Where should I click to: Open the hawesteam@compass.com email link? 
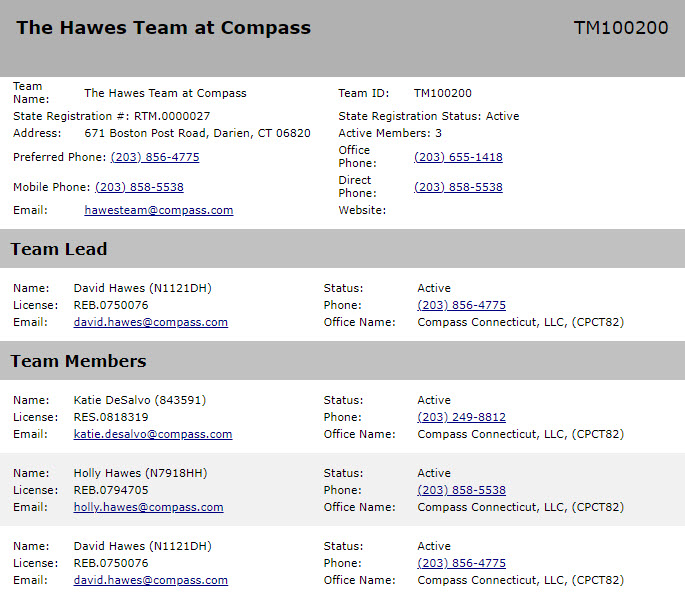click(159, 210)
